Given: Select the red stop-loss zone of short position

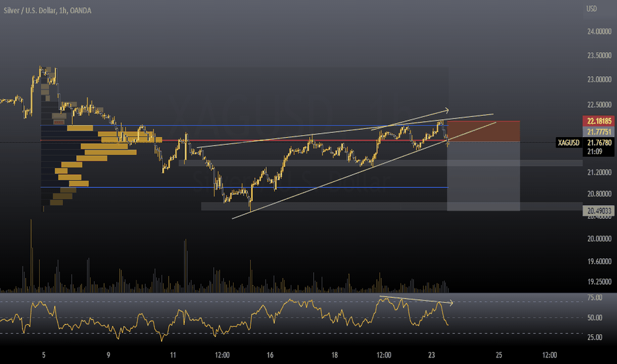Looking at the screenshot, I should coord(484,132).
